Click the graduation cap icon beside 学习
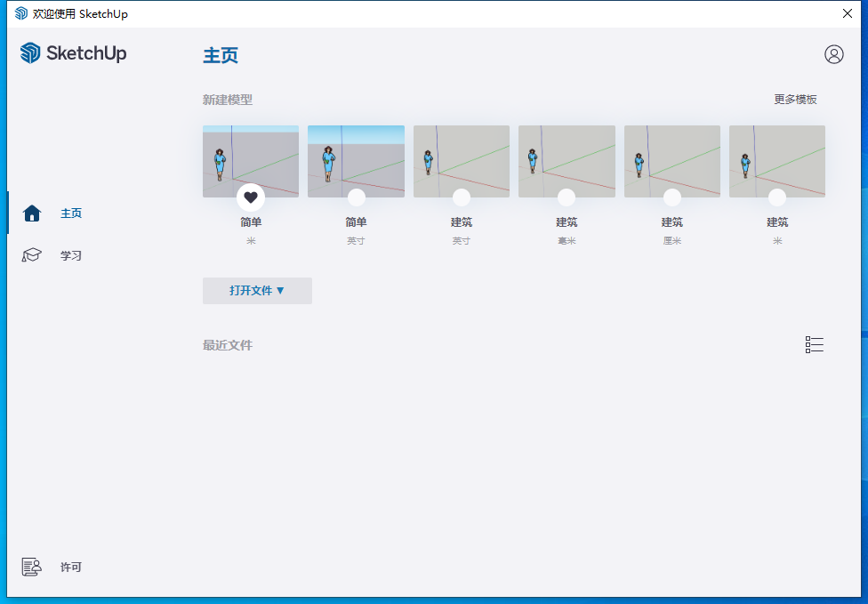868x604 pixels. click(x=32, y=256)
